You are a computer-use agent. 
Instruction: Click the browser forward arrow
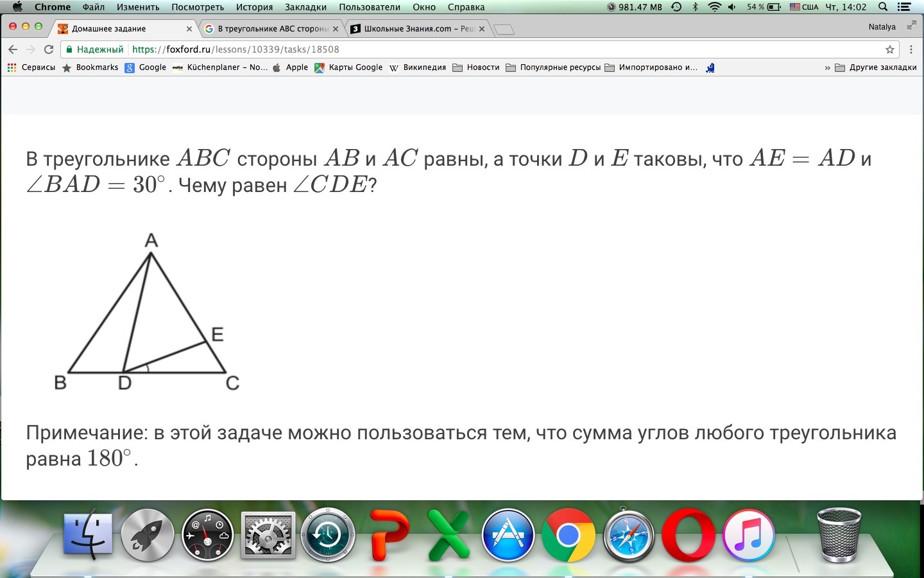tap(30, 49)
